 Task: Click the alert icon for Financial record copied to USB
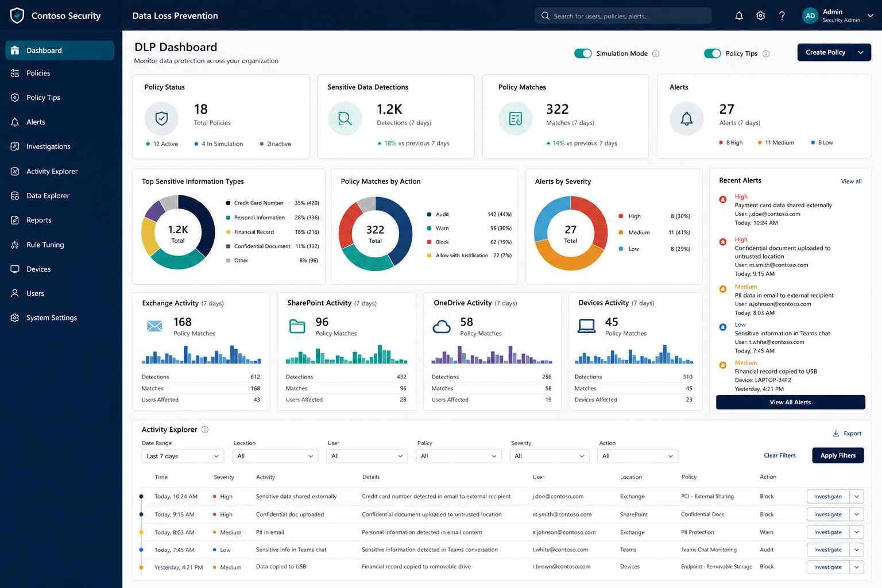click(x=723, y=365)
